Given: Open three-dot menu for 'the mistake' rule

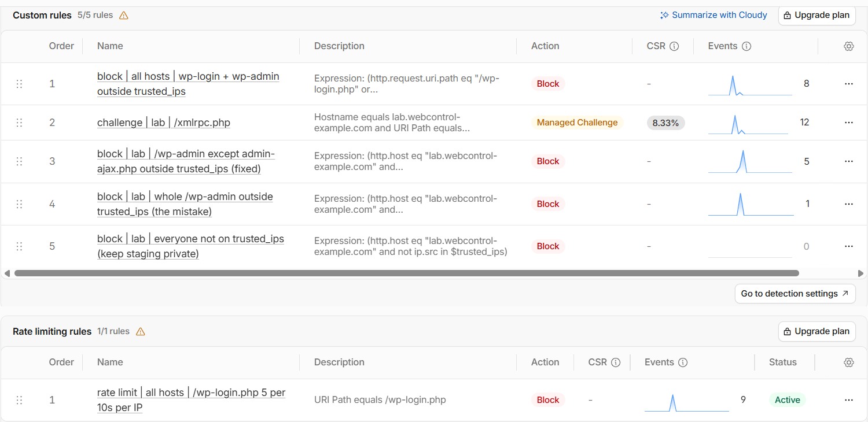Looking at the screenshot, I should tap(849, 204).
